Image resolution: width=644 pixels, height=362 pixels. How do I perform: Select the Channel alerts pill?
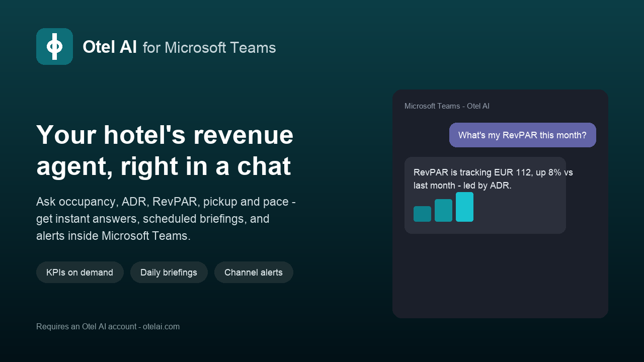click(254, 272)
